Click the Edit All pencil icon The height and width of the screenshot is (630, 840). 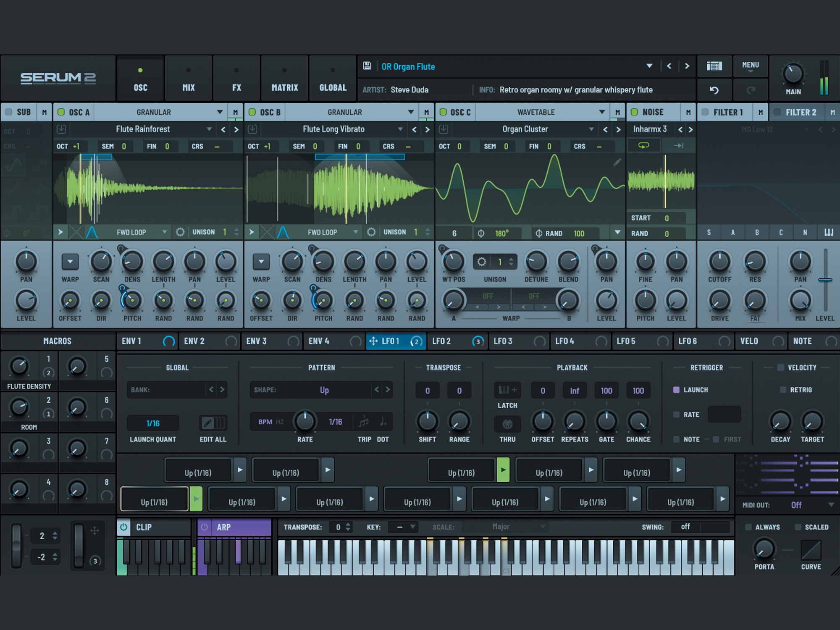(208, 423)
